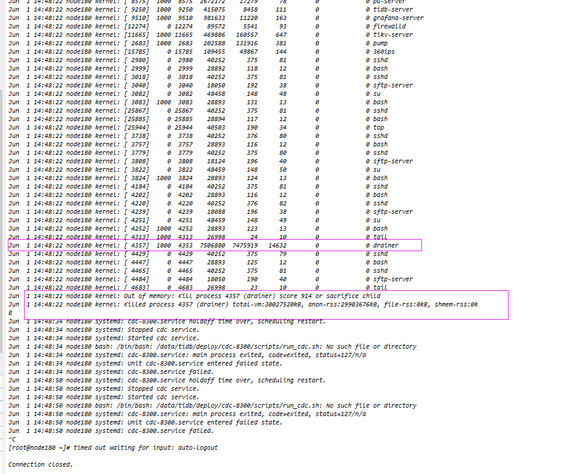Select the pump process row

pyautogui.click(x=198, y=43)
